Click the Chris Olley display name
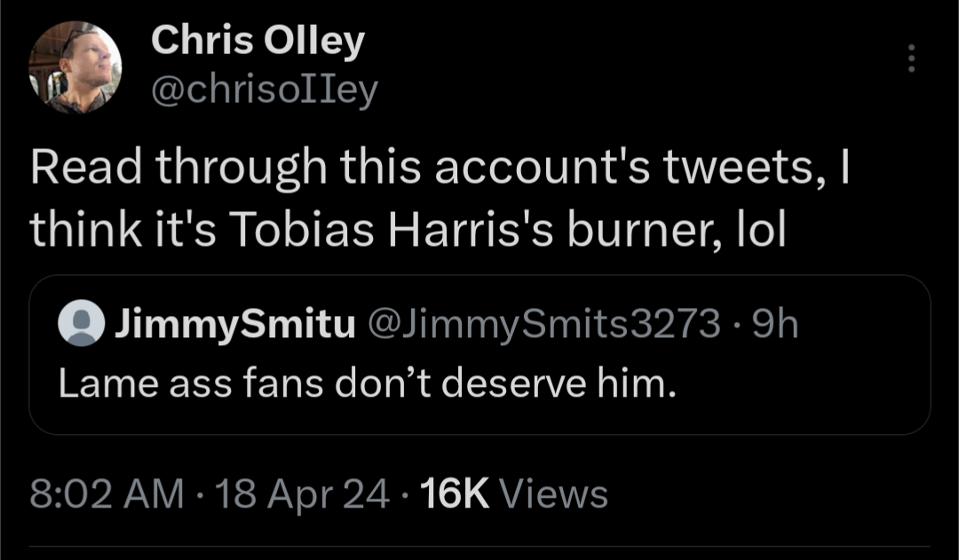The height and width of the screenshot is (560, 959). click(x=258, y=42)
